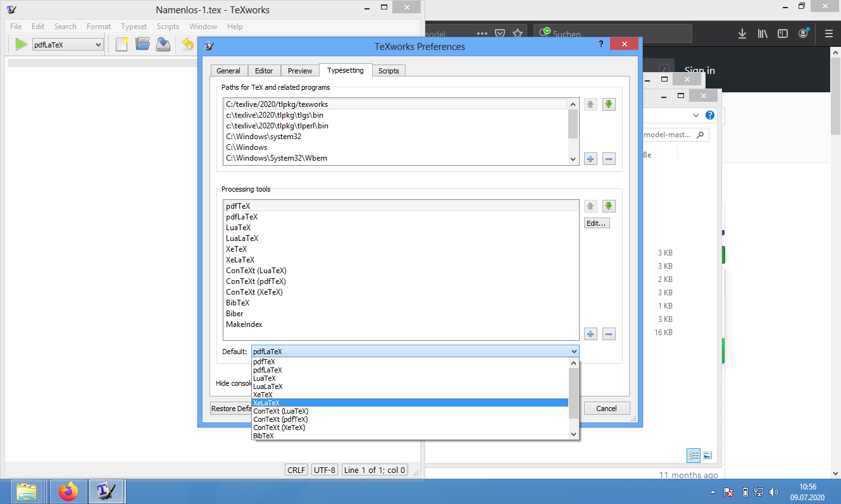This screenshot has width=841, height=504.
Task: Move pdfTeX tool down with green arrow
Action: pos(609,206)
